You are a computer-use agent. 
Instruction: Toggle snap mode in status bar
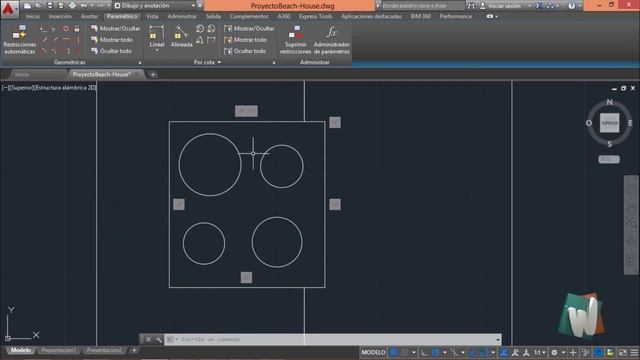404,352
